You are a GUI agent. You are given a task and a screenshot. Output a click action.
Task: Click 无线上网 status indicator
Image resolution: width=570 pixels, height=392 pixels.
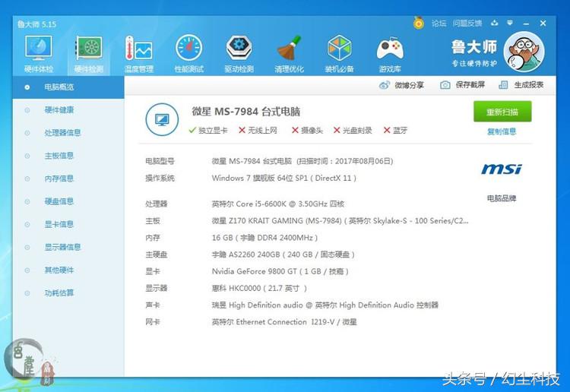(258, 130)
